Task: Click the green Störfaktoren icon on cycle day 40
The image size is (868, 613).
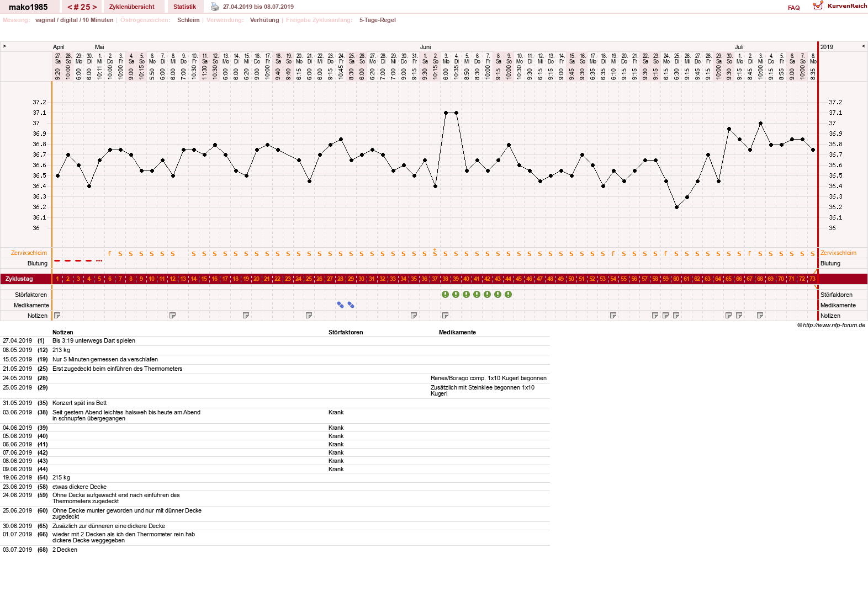Action: coord(467,295)
